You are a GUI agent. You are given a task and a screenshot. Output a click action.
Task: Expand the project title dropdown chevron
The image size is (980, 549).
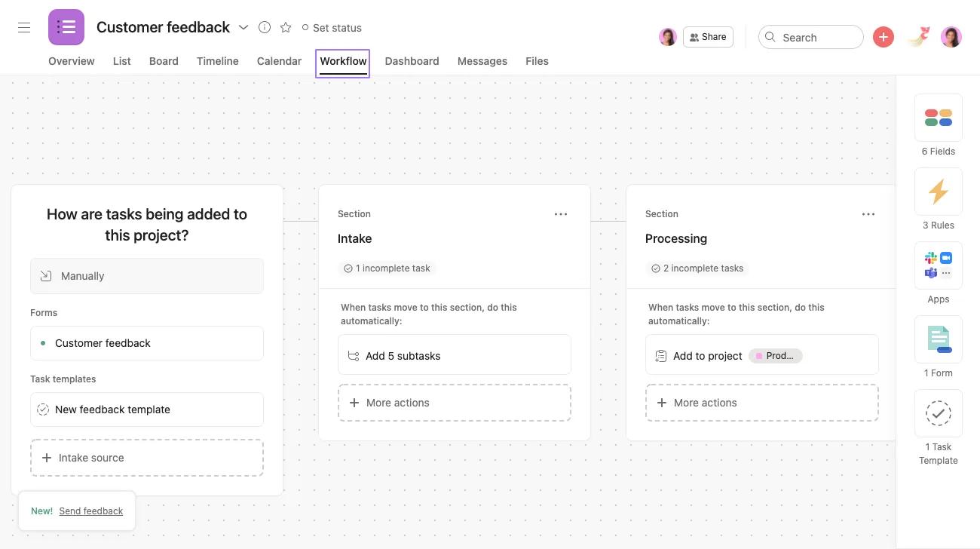click(243, 27)
